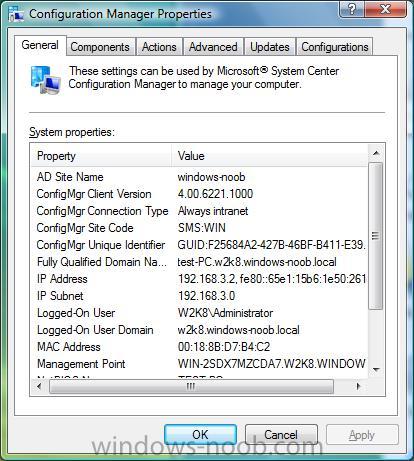414x461 pixels.
Task: Click the value '4.00.6221.1000'
Action: (x=215, y=194)
